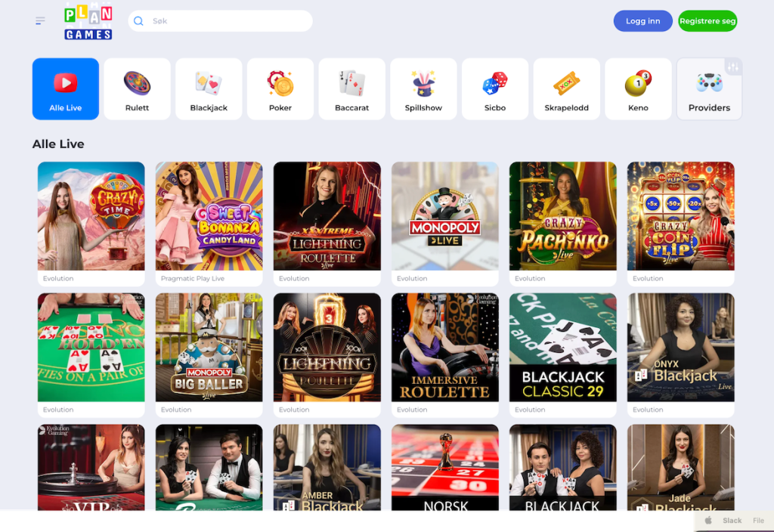Screen dimensions: 774x532
Task: Click the Alle Live heading
Action: (58, 144)
